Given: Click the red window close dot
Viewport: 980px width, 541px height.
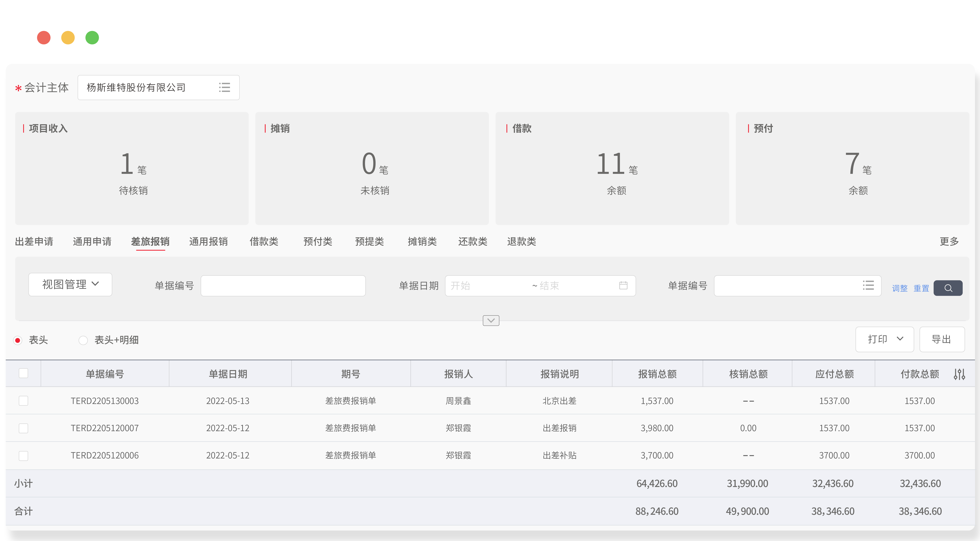Looking at the screenshot, I should (x=44, y=38).
